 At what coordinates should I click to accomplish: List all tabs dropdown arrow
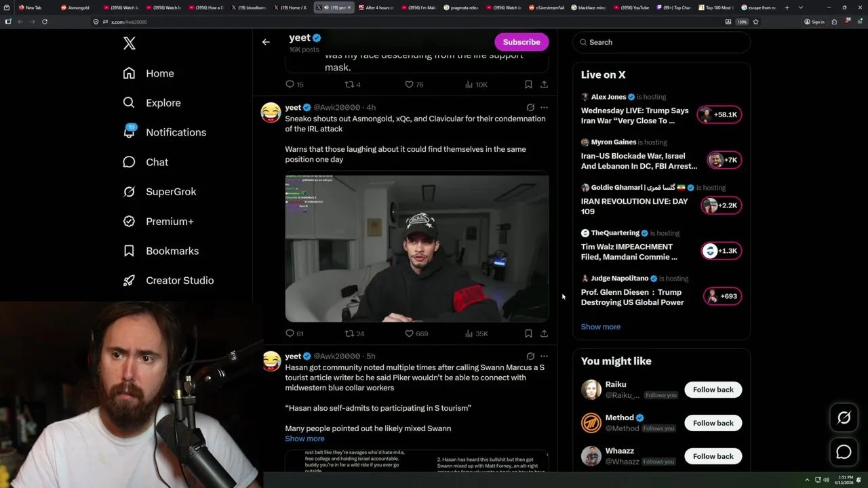point(801,7)
